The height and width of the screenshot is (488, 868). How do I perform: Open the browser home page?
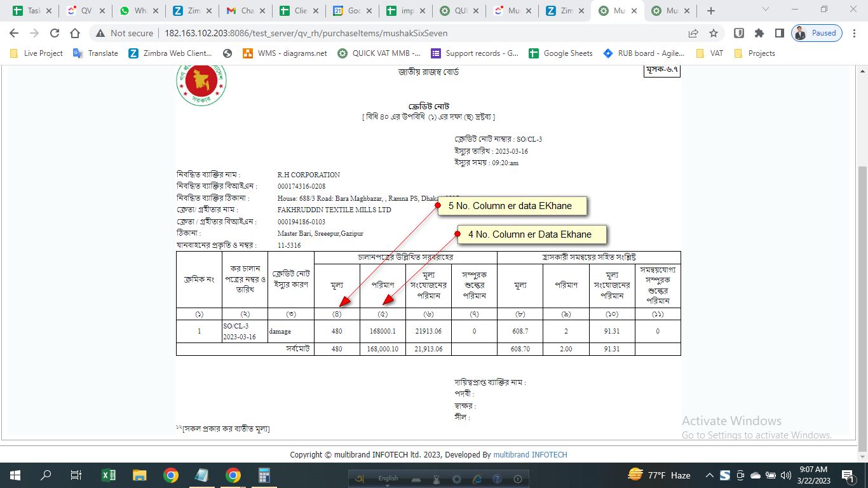coord(75,33)
